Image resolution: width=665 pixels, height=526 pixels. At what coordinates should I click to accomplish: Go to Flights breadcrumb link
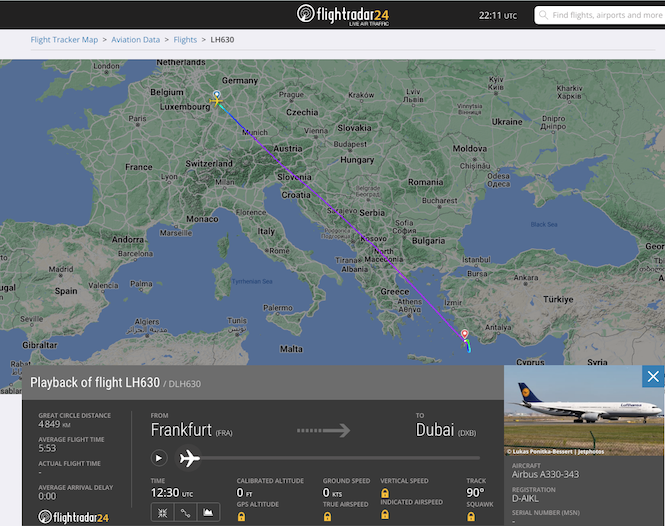point(185,39)
